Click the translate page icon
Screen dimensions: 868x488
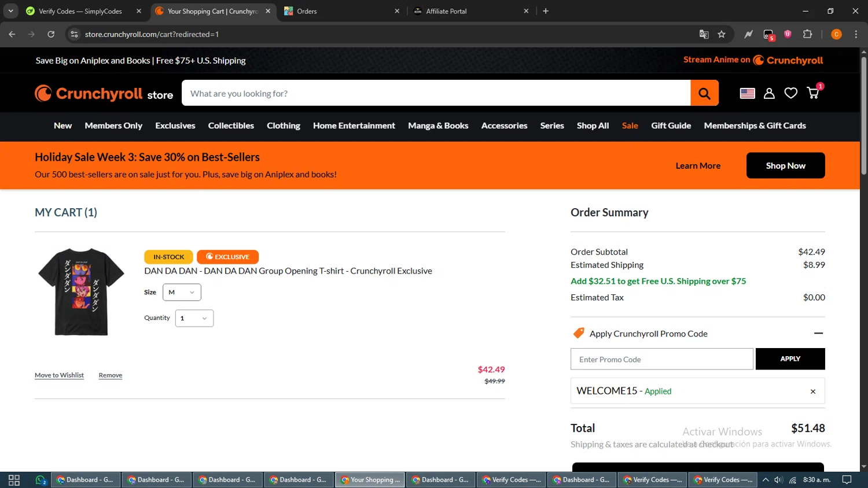tap(704, 34)
